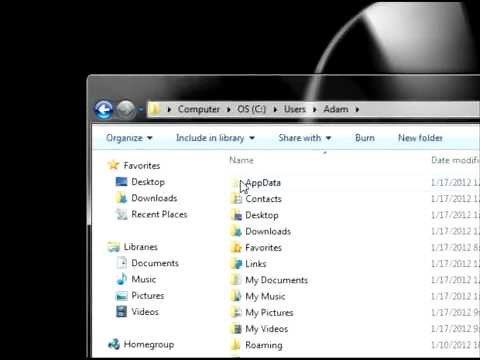Viewport: 480px width, 360px height.
Task: Open the Videos library
Action: (x=145, y=312)
